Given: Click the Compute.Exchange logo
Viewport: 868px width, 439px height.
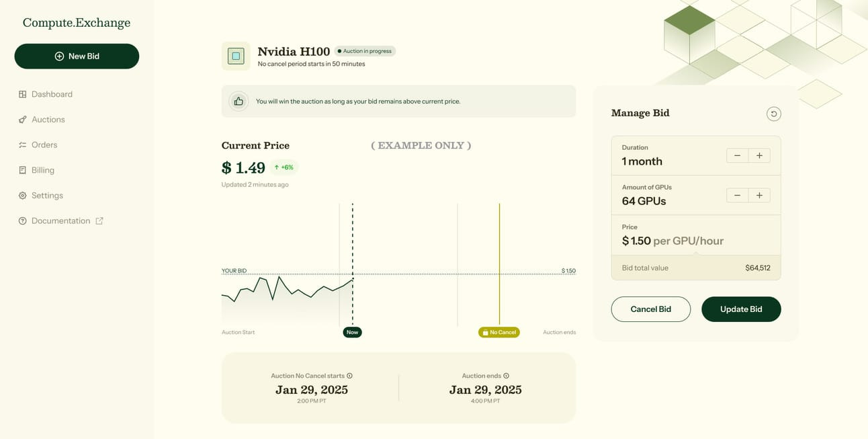Looking at the screenshot, I should coord(77,23).
